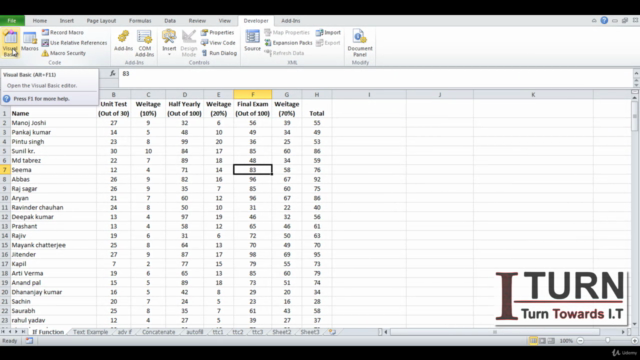This screenshot has width=640, height=360.
Task: Select cell containing Seema
Action: tap(53, 170)
